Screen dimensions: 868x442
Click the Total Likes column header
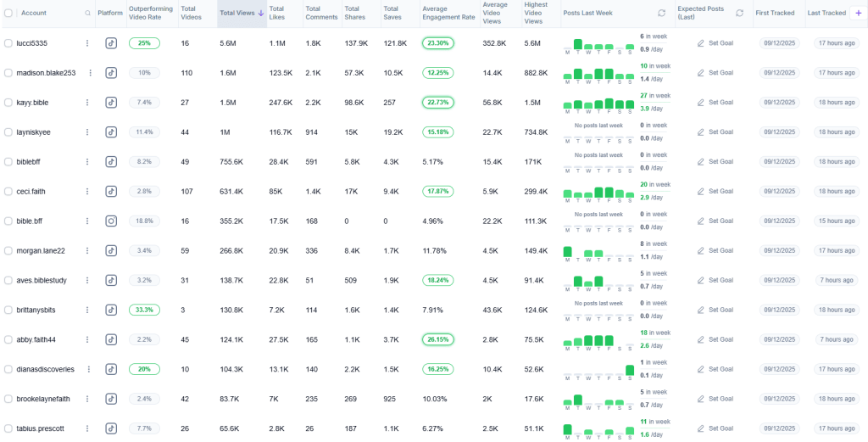[276, 14]
